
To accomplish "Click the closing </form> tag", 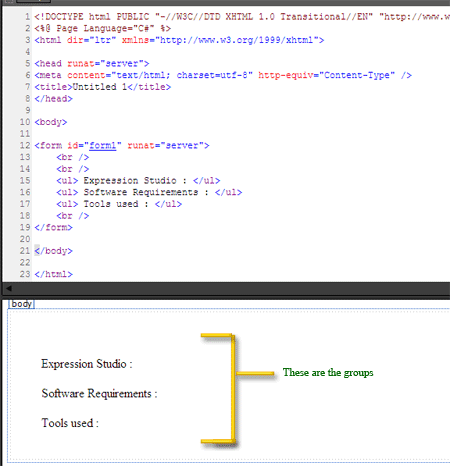I will pos(53,228).
